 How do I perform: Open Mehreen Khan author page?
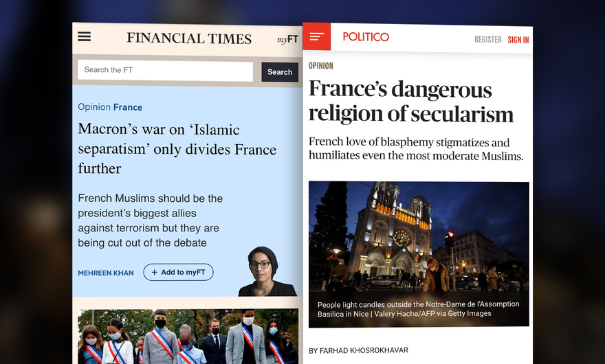(x=106, y=273)
